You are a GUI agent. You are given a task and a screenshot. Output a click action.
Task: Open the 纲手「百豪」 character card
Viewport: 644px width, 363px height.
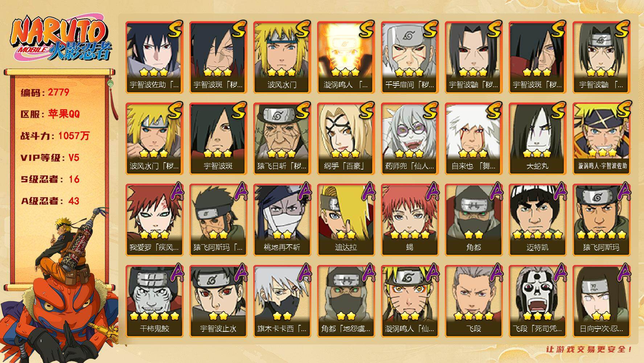coord(346,139)
